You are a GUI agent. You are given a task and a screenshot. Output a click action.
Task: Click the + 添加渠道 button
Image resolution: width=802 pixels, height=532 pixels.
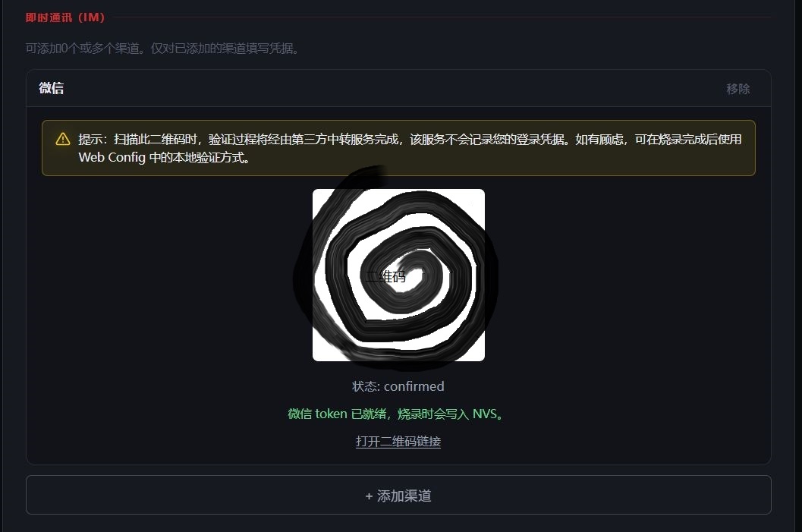point(398,495)
